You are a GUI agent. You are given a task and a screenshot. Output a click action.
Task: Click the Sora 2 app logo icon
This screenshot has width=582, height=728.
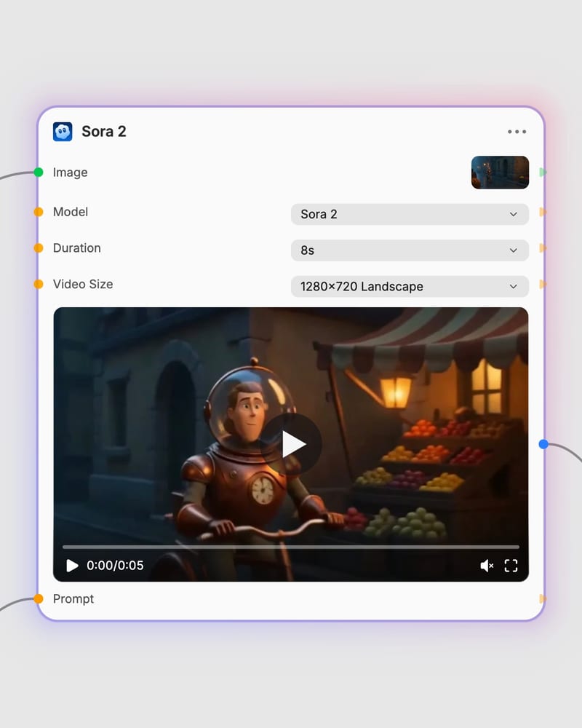63,132
